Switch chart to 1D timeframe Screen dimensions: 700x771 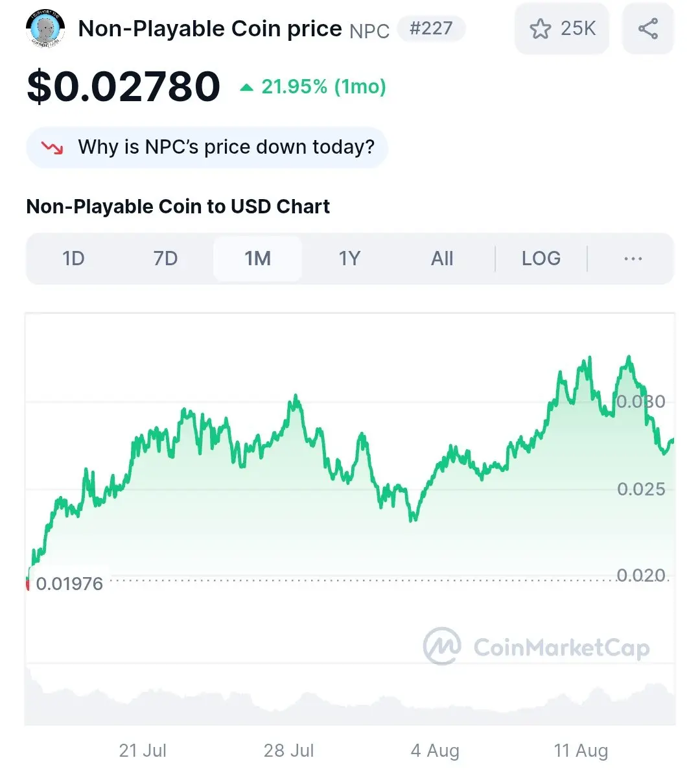(x=73, y=259)
